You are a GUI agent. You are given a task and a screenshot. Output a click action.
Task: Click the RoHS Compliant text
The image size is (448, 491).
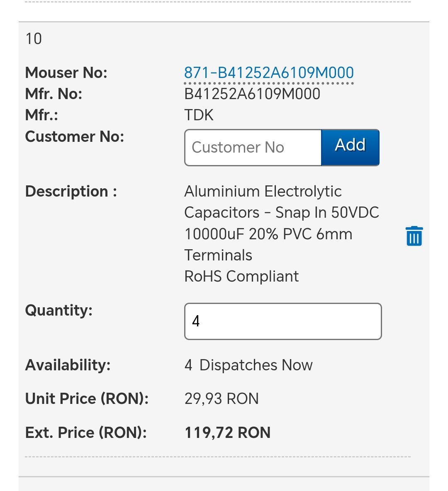(241, 277)
